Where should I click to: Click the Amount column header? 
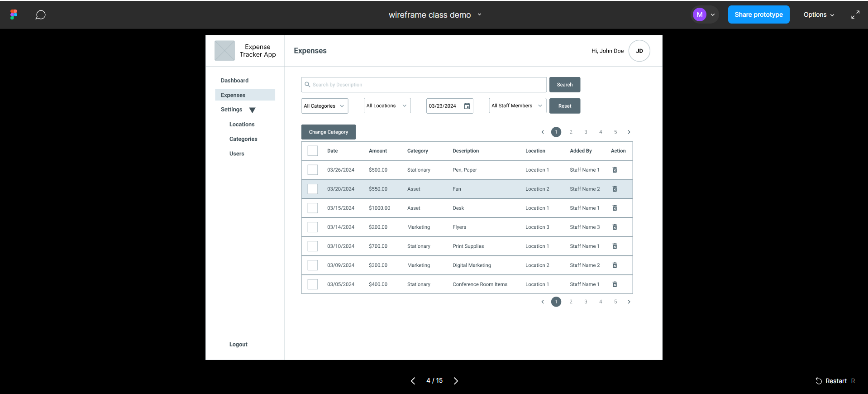378,151
